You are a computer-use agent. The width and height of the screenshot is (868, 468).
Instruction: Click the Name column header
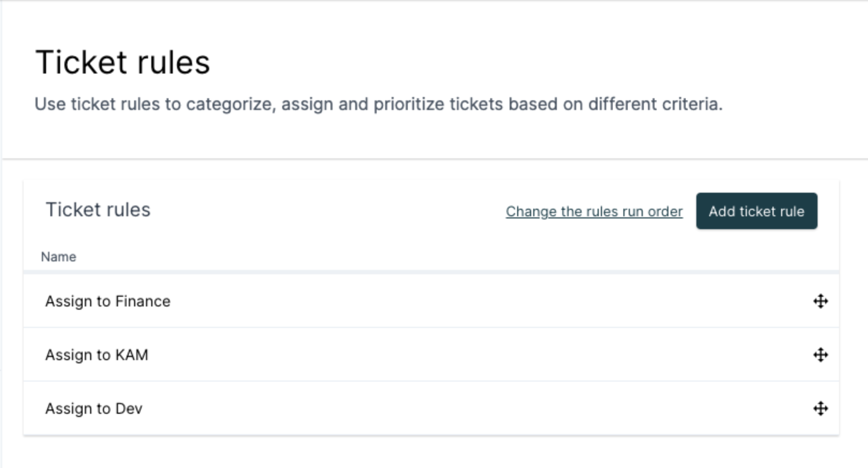coord(58,257)
